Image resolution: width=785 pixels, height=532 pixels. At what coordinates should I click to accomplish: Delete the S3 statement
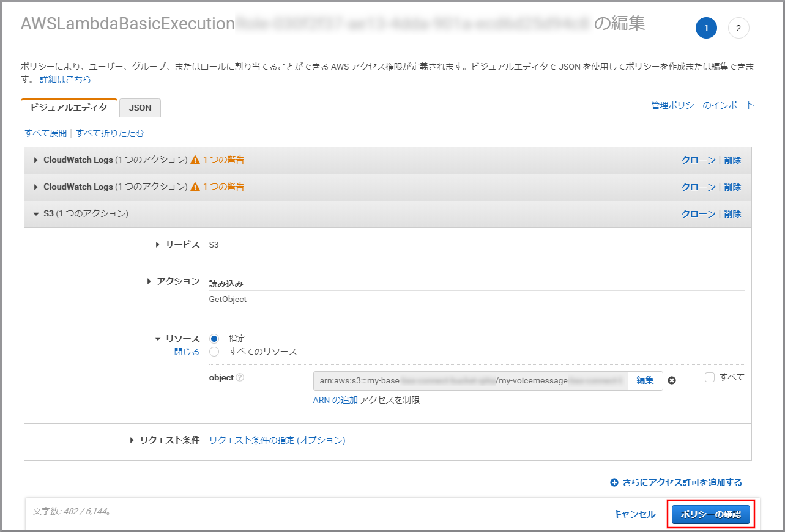pos(732,214)
